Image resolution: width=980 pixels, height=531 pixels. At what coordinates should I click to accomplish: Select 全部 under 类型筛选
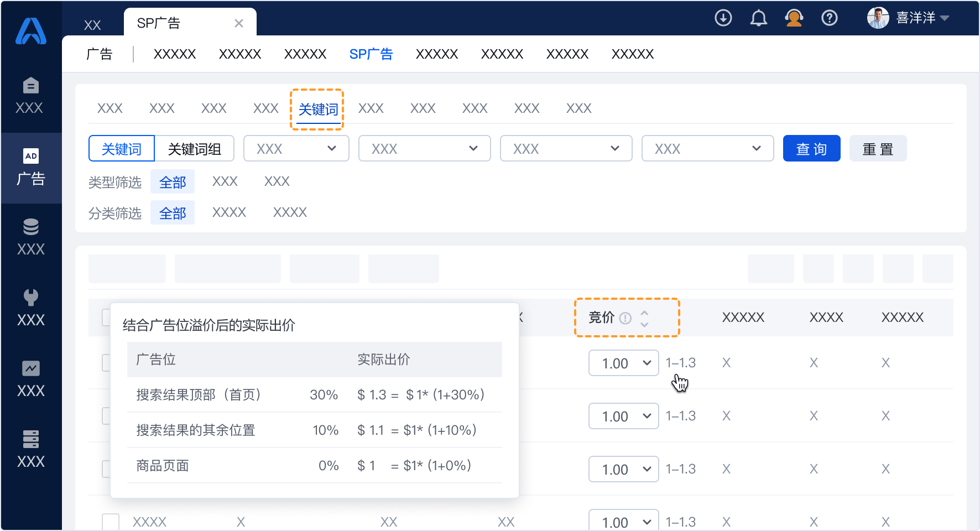click(x=172, y=181)
